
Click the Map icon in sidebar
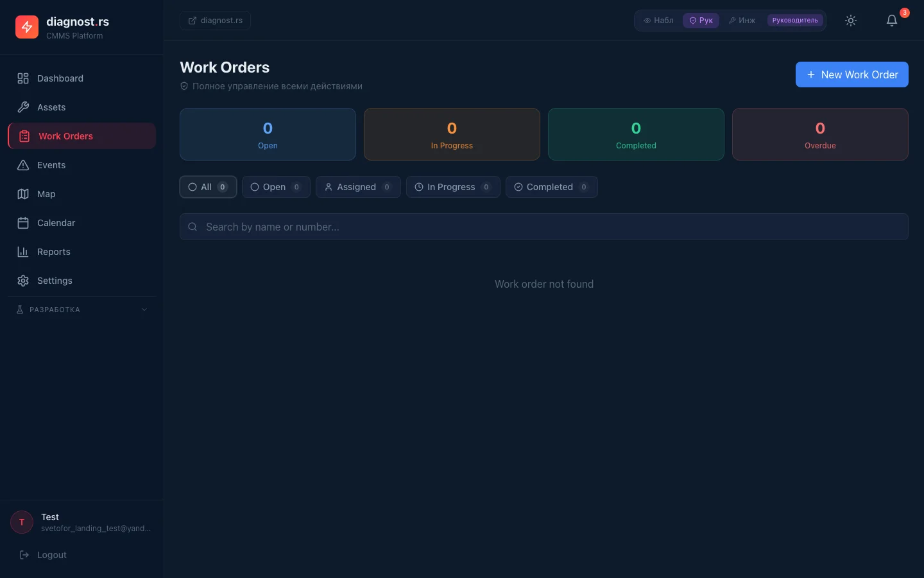pos(23,194)
